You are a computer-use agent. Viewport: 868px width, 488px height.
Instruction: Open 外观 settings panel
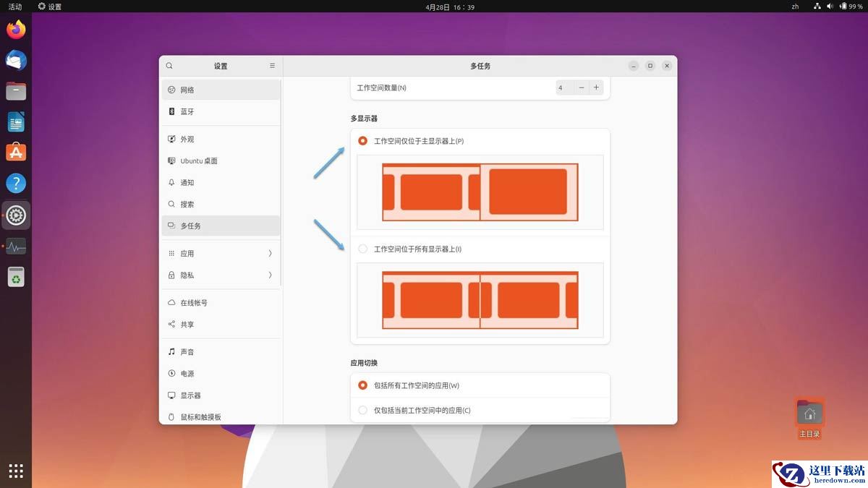pyautogui.click(x=221, y=139)
